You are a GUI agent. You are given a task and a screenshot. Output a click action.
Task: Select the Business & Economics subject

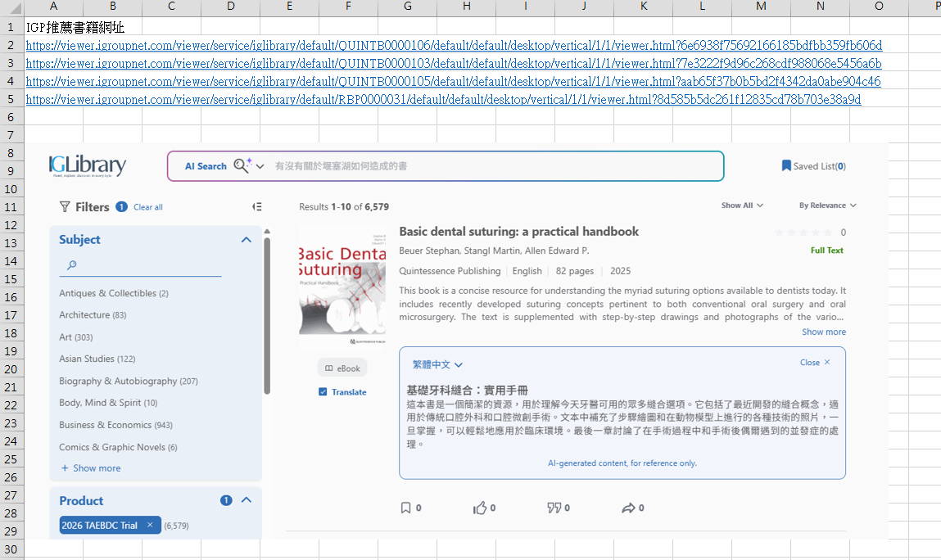pos(105,425)
